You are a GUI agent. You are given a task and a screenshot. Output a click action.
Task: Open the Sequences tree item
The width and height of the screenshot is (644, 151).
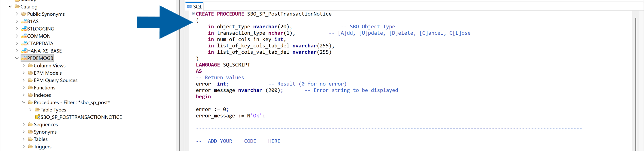(46, 124)
